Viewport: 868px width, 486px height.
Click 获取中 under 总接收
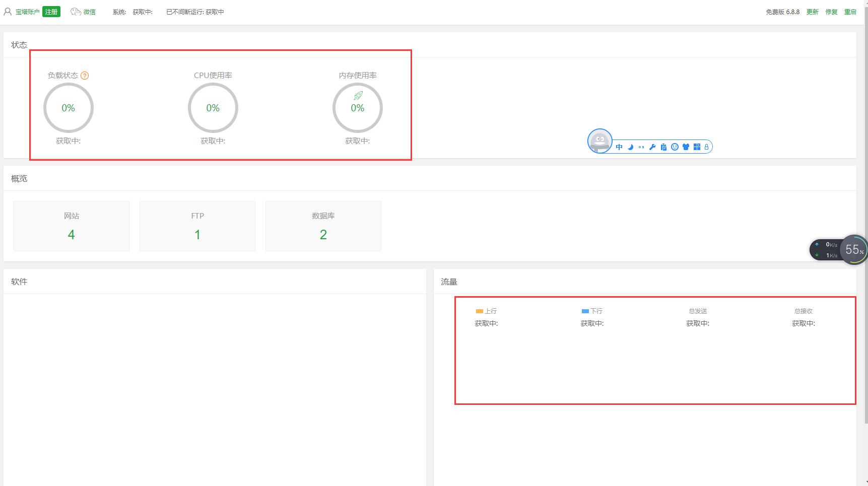click(804, 323)
